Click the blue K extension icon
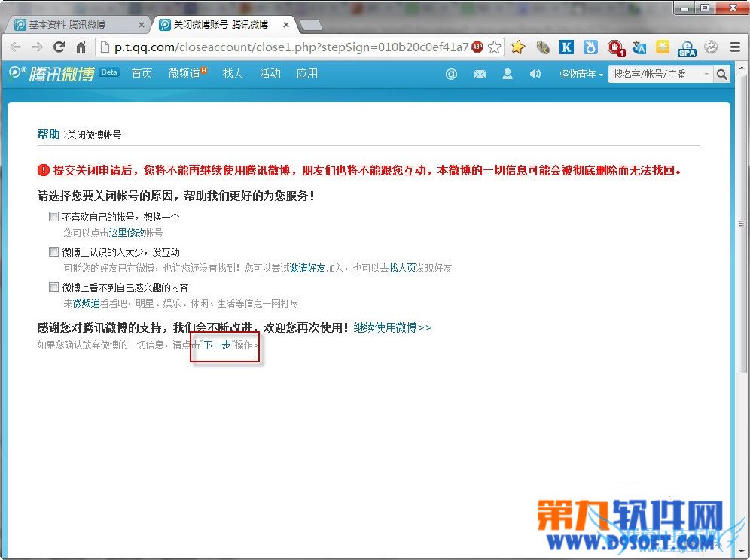This screenshot has height=560, width=750. point(566,47)
